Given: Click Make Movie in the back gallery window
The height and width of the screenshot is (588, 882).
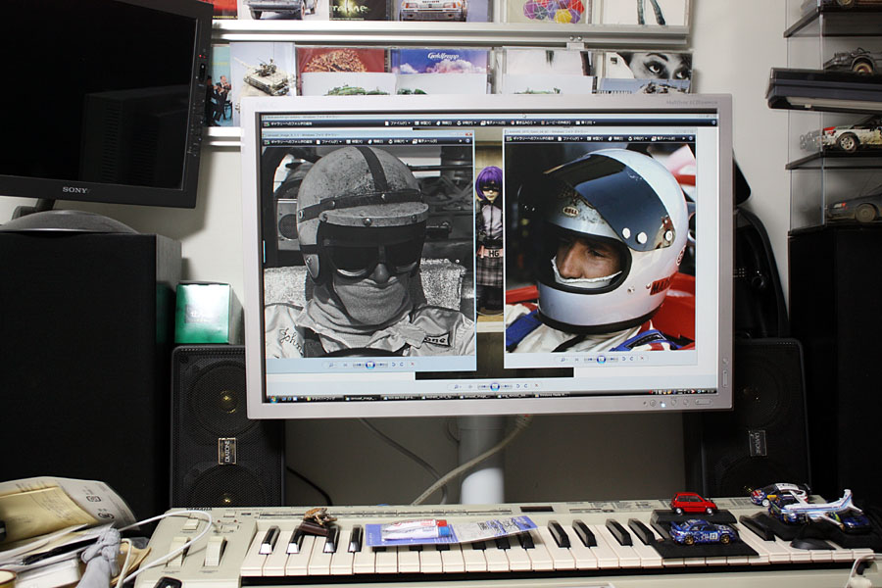Looking at the screenshot, I should tap(557, 122).
